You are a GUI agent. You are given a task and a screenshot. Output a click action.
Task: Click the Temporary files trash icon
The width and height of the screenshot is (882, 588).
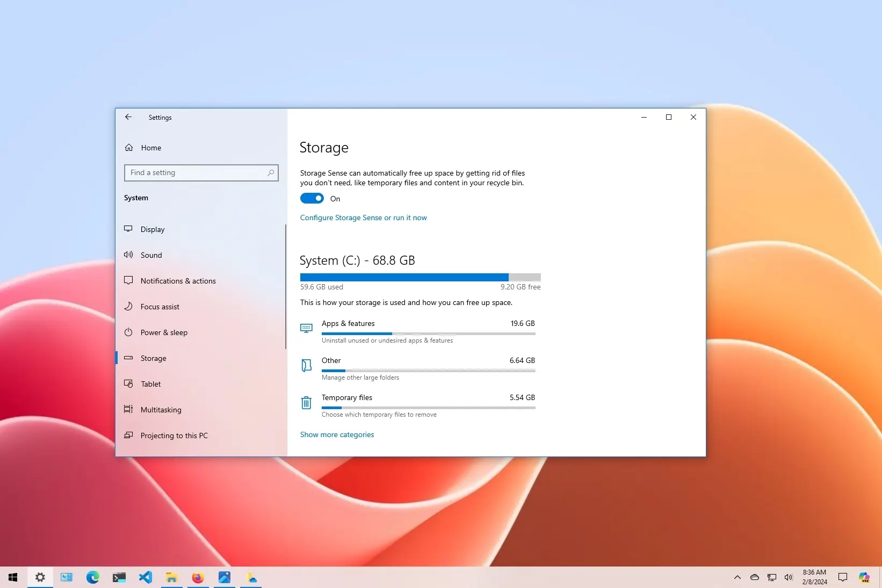[x=306, y=402]
